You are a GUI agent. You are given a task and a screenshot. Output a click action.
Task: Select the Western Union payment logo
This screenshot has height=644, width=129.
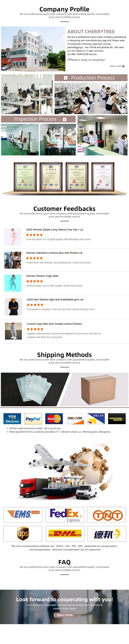pyautogui.click(x=117, y=419)
